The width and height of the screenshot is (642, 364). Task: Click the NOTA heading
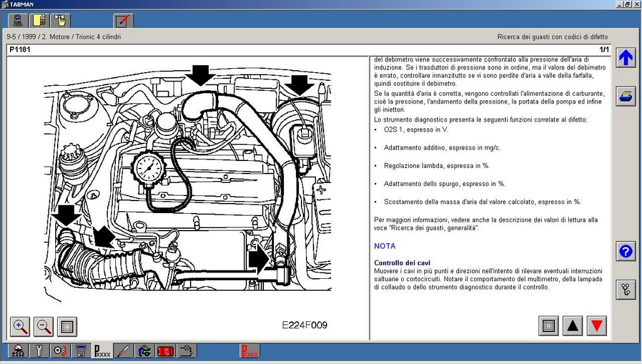(x=384, y=246)
